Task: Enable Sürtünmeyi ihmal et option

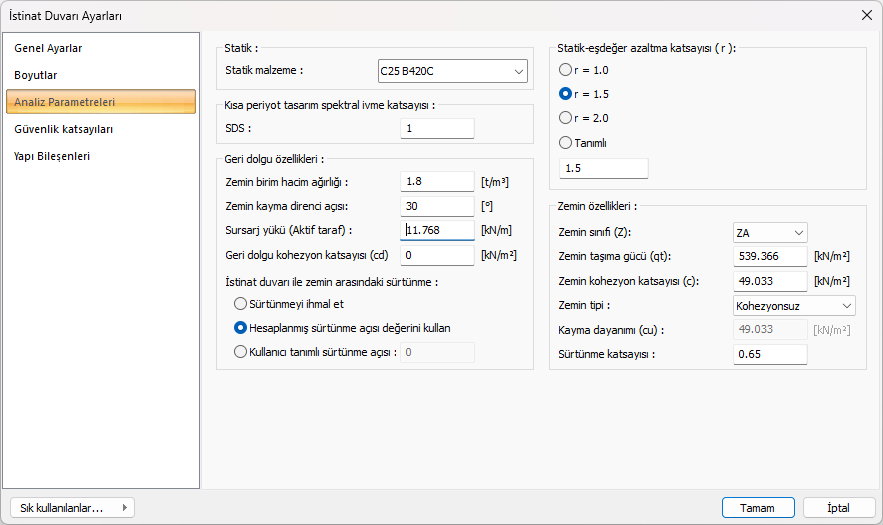Action: coord(240,304)
